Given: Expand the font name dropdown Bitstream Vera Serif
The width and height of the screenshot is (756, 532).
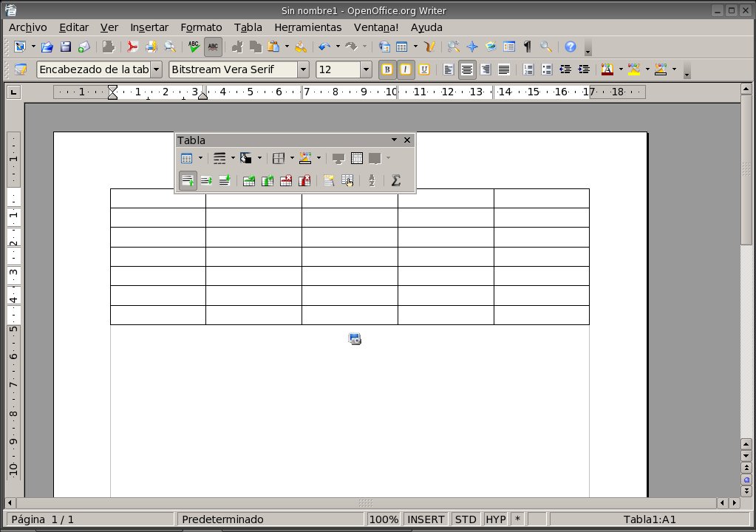Looking at the screenshot, I should pos(303,69).
